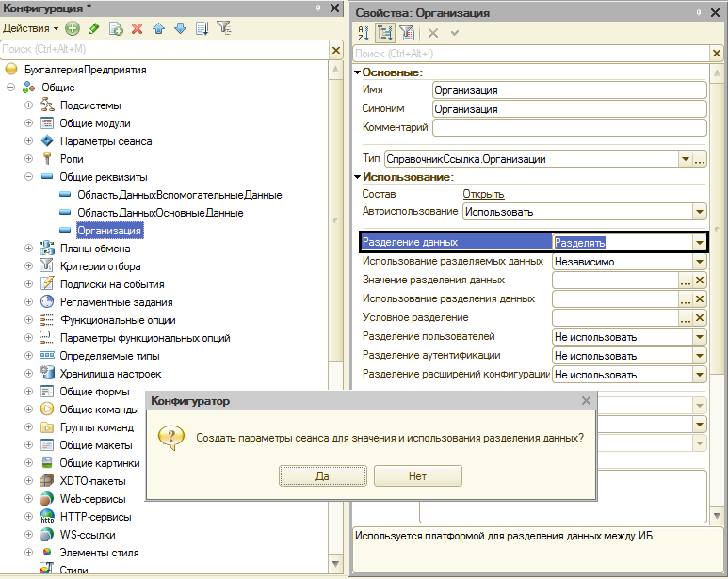This screenshot has width=728, height=579.
Task: Move item down with the blue down arrow
Action: click(180, 28)
